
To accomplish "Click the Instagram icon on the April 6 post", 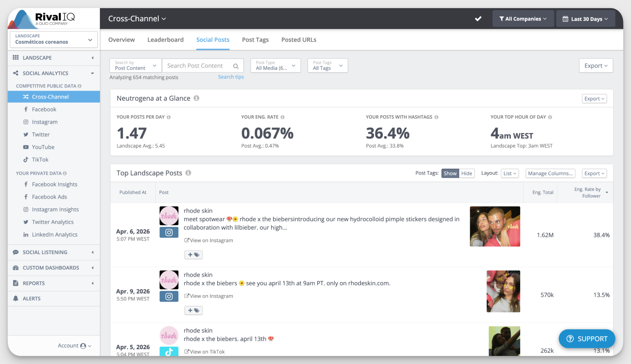I will point(169,232).
